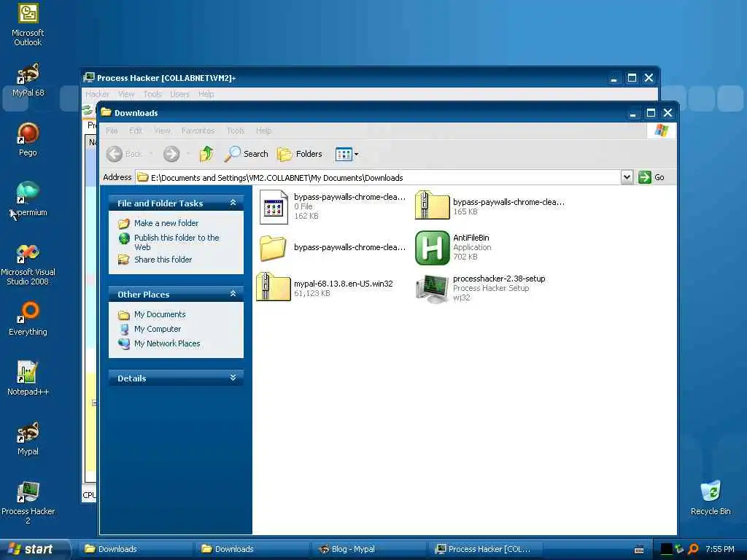The height and width of the screenshot is (560, 747).
Task: Click Share this folder link
Action: click(163, 260)
